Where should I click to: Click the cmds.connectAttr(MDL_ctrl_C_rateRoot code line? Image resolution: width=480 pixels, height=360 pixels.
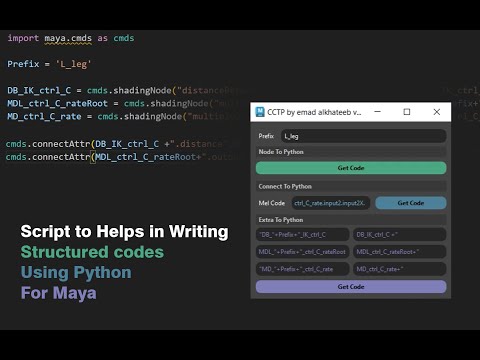(x=122, y=157)
